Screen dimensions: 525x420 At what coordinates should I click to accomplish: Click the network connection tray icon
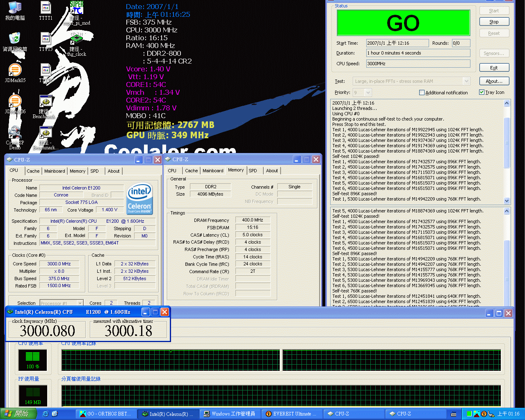[x=491, y=414]
